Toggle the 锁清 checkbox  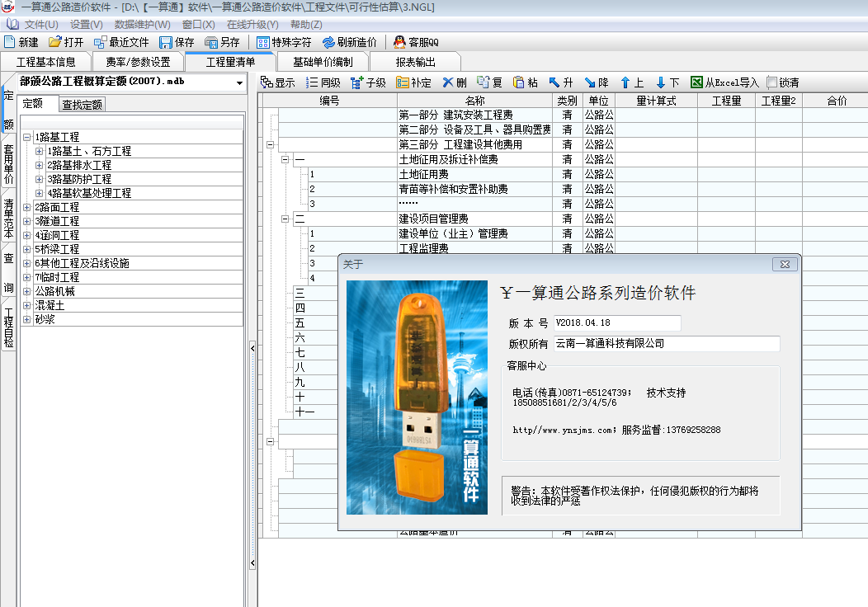(x=771, y=82)
